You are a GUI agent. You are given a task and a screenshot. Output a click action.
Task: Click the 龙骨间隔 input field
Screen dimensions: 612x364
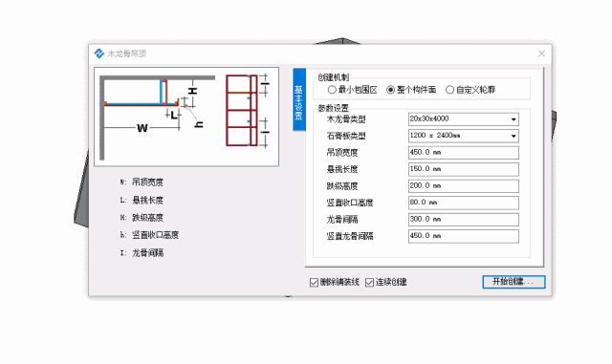point(463,220)
